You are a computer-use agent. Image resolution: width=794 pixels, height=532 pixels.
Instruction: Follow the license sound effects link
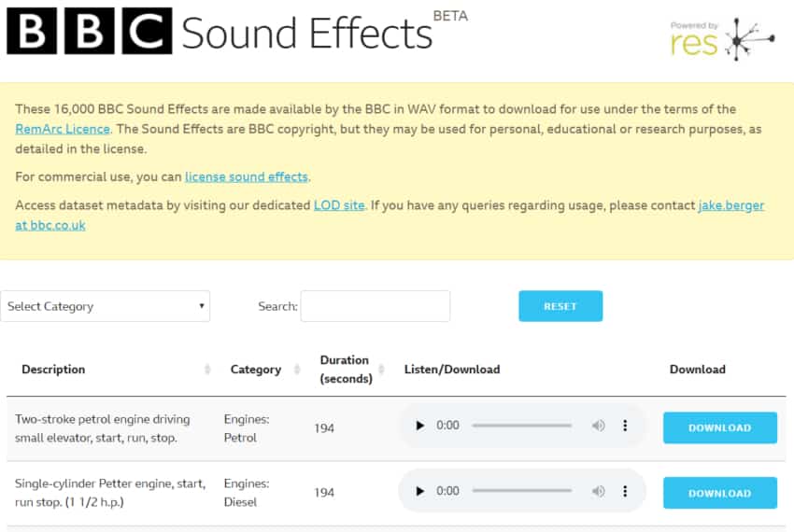pyautogui.click(x=247, y=176)
